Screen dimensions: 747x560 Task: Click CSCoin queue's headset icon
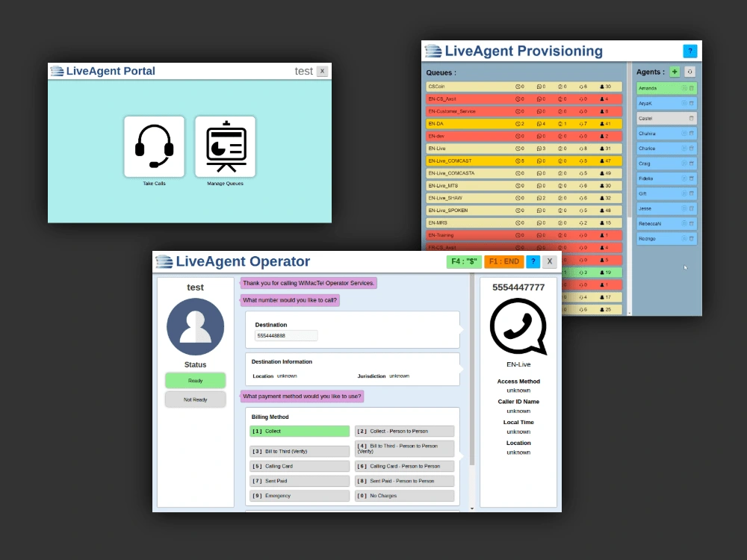(581, 87)
